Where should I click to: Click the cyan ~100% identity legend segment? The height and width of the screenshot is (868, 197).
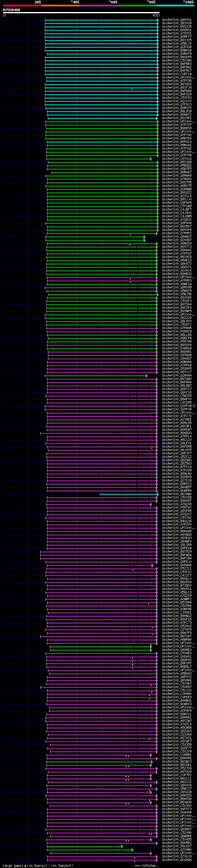(175, 6)
